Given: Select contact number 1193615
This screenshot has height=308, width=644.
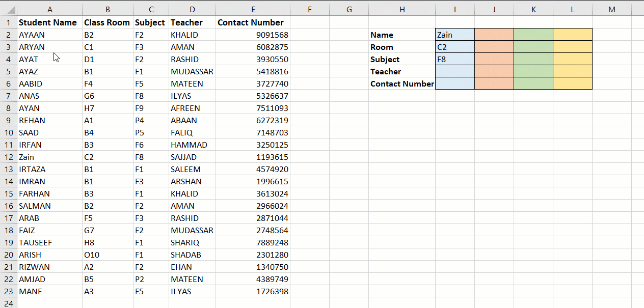Looking at the screenshot, I should 253,157.
